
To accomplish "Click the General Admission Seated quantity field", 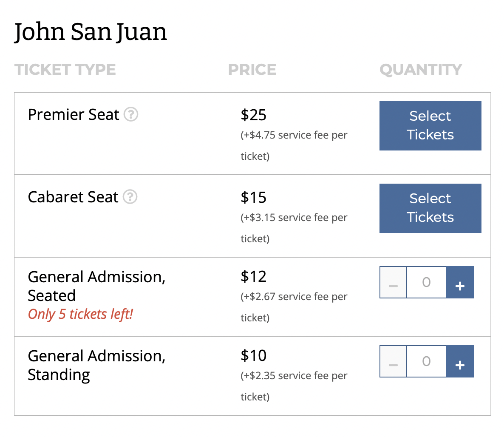I will (427, 282).
